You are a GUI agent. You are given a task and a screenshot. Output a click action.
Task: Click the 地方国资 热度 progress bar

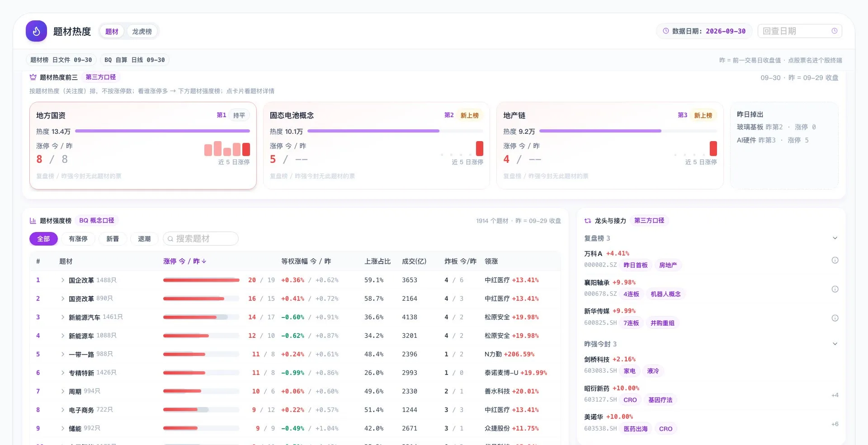click(162, 131)
